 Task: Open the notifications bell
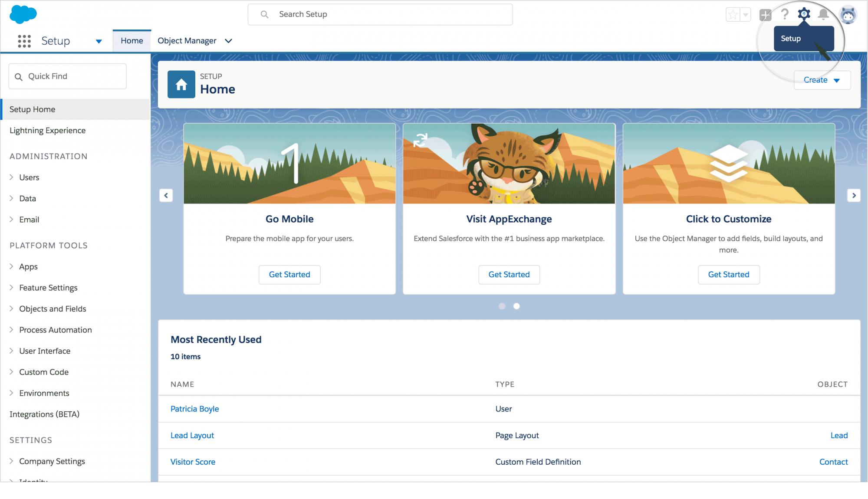tap(823, 14)
